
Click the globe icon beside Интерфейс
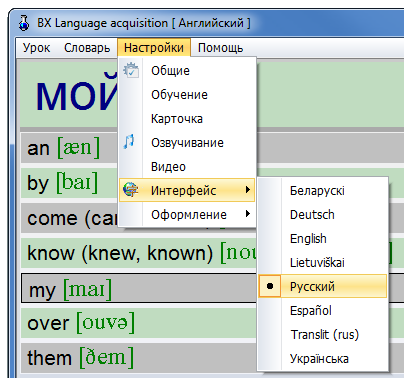[130, 190]
